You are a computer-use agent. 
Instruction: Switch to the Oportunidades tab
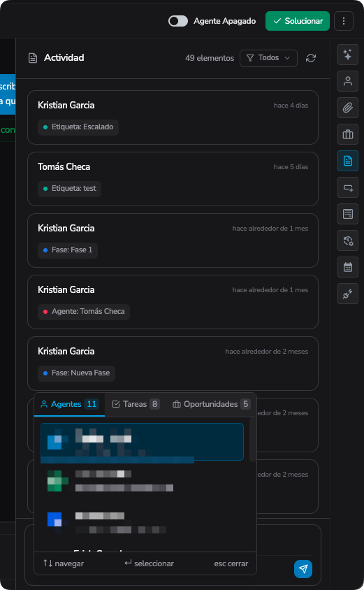211,404
